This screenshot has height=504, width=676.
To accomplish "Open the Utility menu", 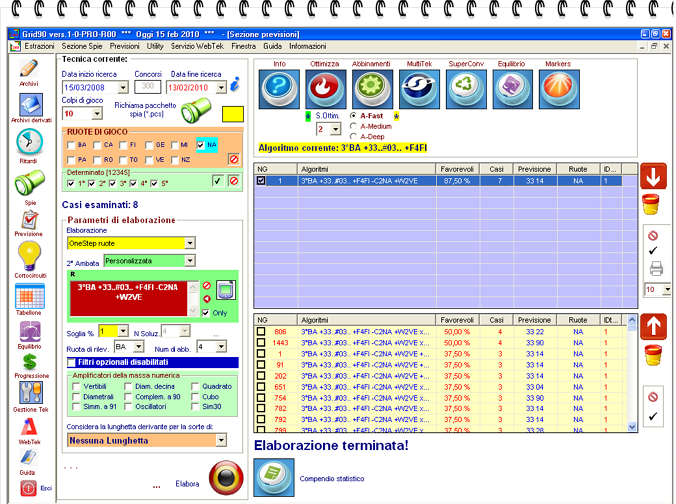I will click(155, 46).
